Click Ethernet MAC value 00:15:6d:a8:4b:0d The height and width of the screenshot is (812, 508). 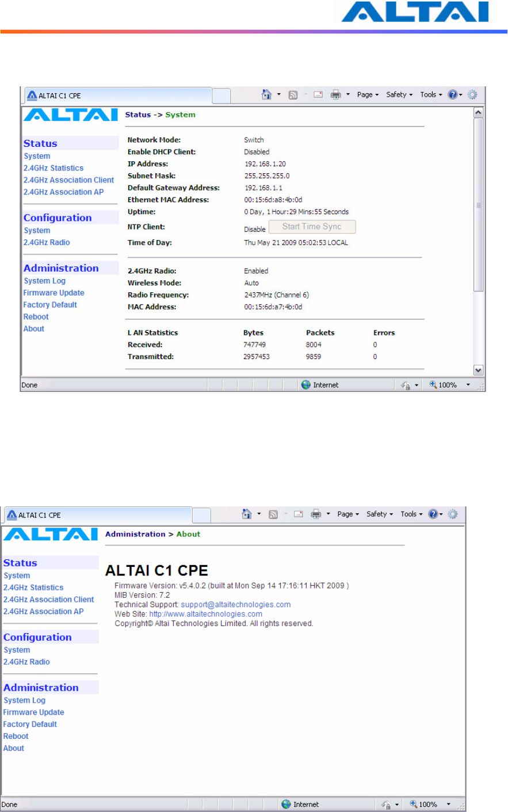point(273,200)
